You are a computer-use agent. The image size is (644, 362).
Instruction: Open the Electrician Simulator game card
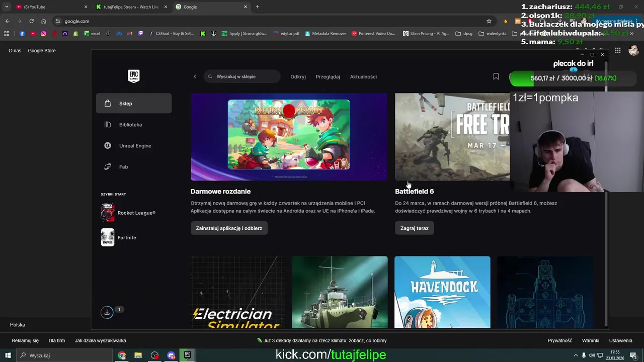pos(237,292)
